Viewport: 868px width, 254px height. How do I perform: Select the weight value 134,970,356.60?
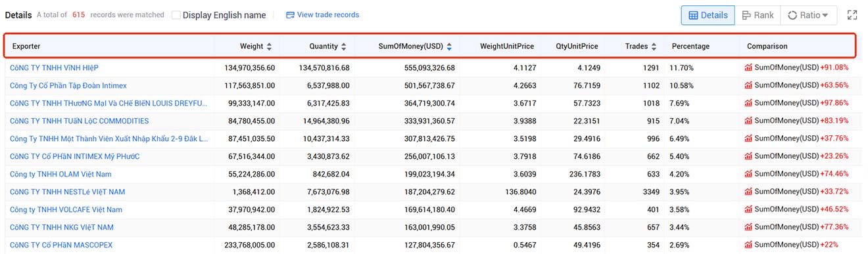249,68
